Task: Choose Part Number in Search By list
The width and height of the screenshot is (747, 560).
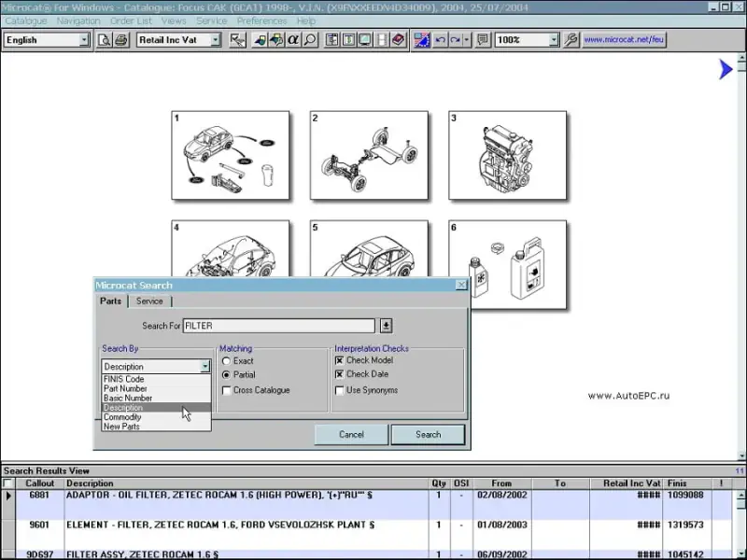Action: [125, 389]
